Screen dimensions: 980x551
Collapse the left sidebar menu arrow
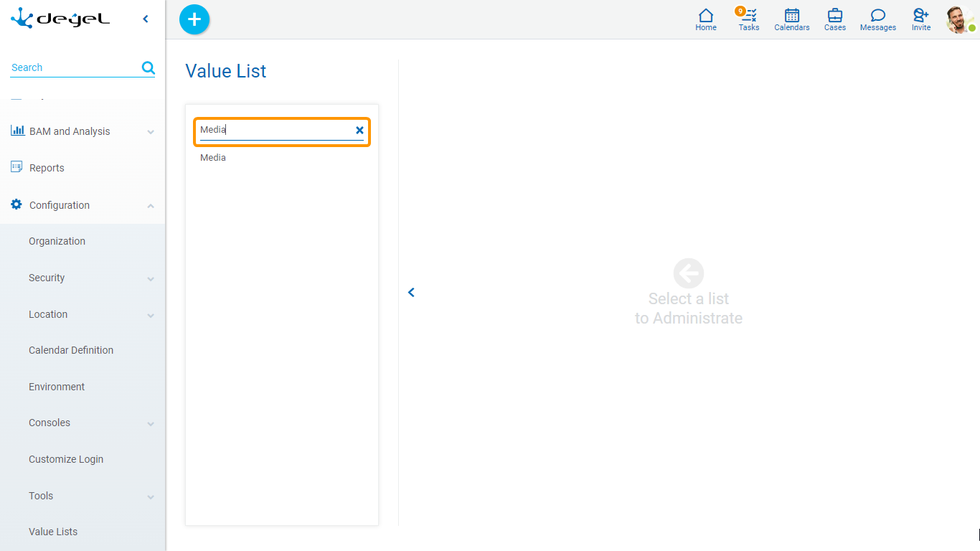tap(146, 19)
